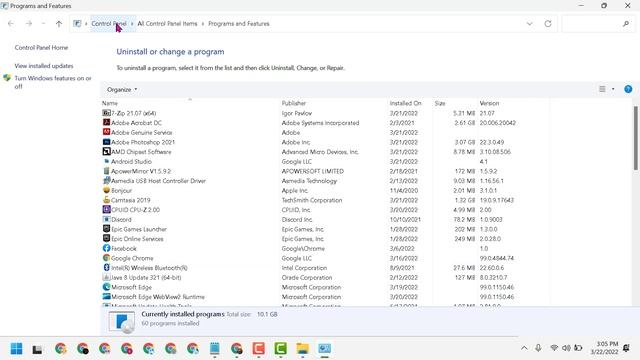The image size is (640, 360).
Task: Select the AMD Chipset Software icon
Action: 106,151
